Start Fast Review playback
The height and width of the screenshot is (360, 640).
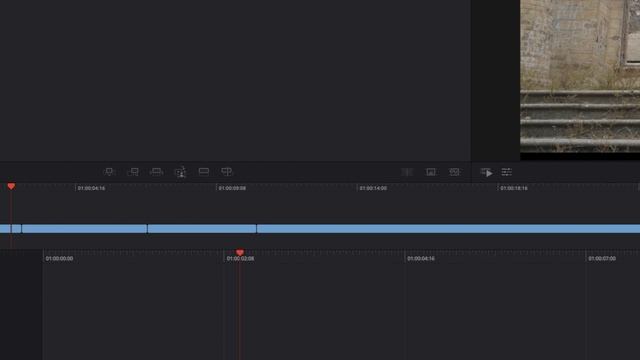pyautogui.click(x=486, y=172)
